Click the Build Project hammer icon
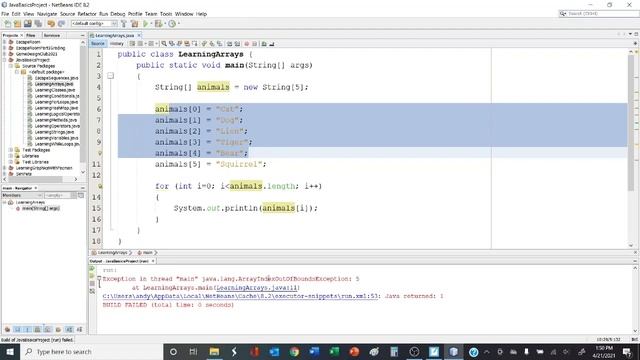This screenshot has width=640, height=360. tap(124, 24)
